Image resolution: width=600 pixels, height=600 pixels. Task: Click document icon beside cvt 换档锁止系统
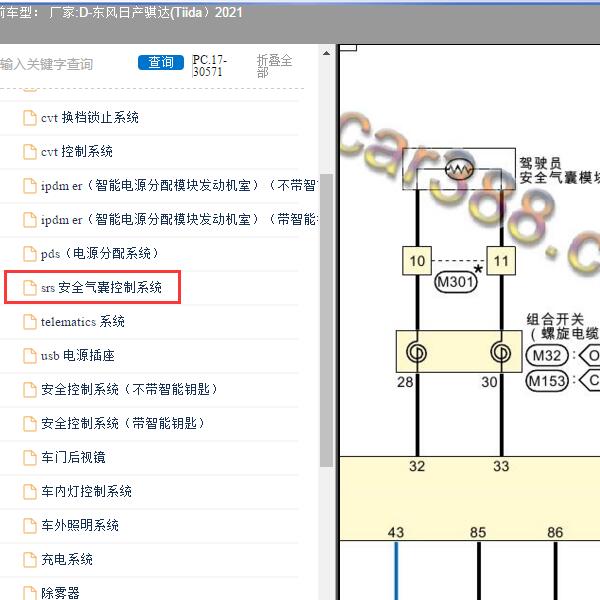point(30,118)
